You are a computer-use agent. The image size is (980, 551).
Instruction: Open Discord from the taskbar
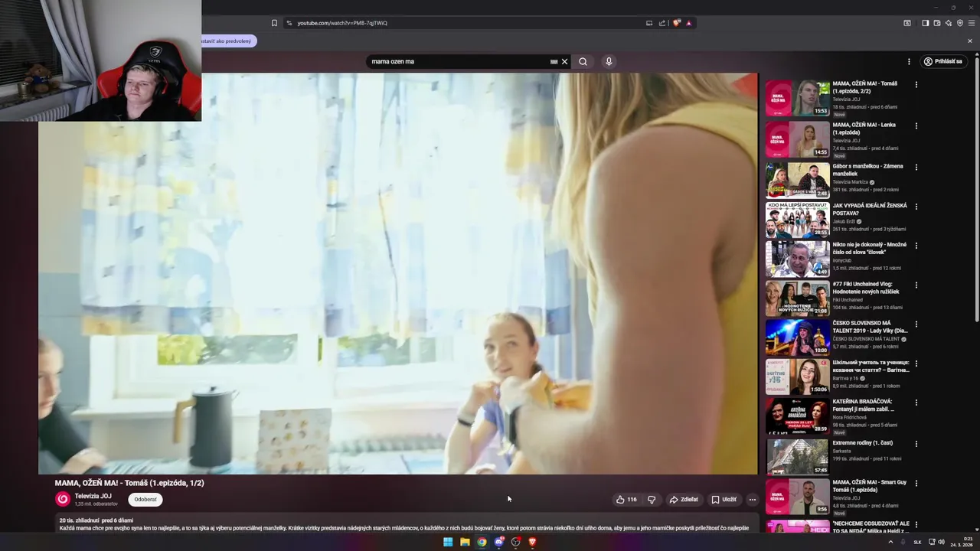coord(499,542)
